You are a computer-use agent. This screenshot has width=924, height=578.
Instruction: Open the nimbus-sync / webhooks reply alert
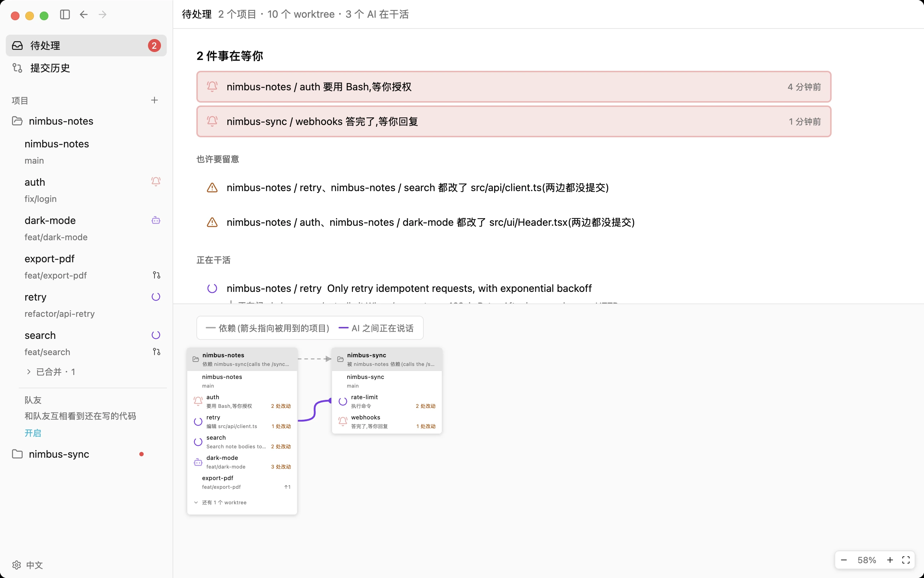(x=514, y=122)
